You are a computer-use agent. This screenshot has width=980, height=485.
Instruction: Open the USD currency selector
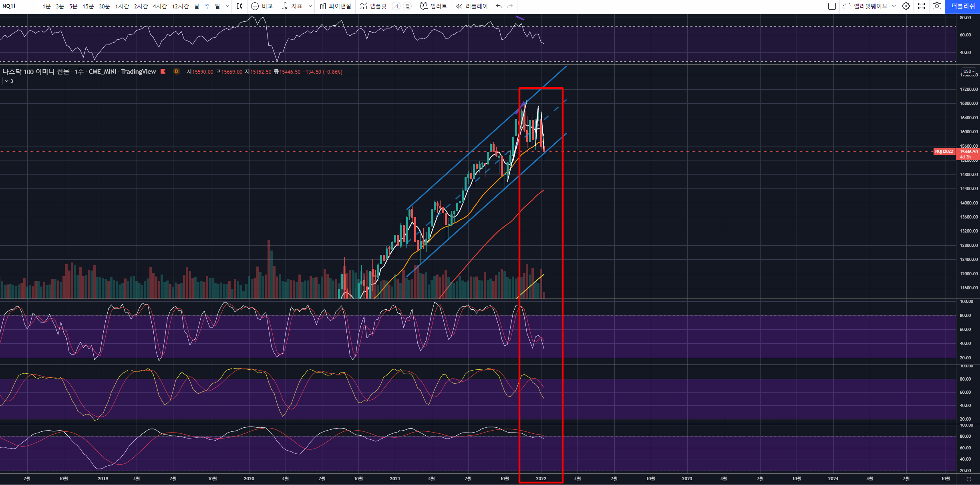(x=969, y=71)
